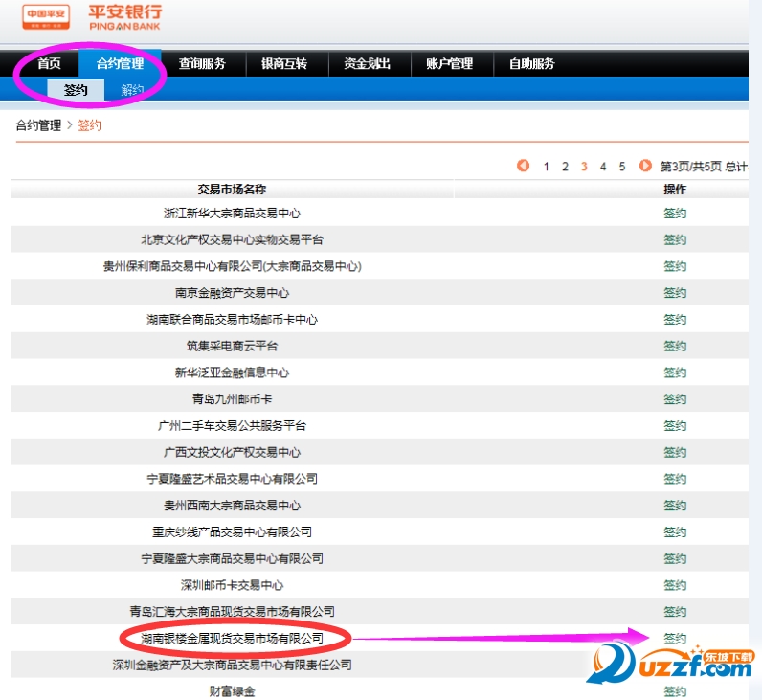Select the 北京文化产权交易中心实物交易平台 name

[232, 239]
